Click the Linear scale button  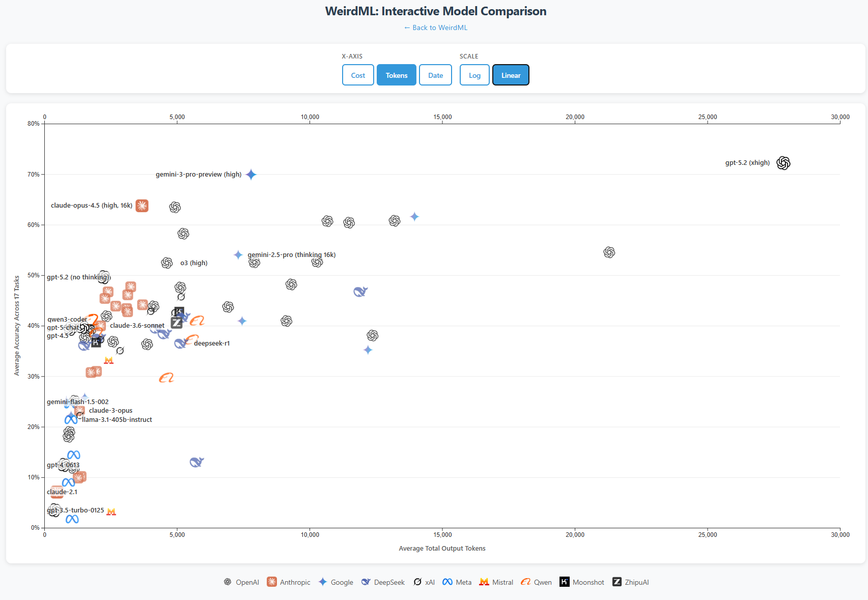tap(511, 75)
